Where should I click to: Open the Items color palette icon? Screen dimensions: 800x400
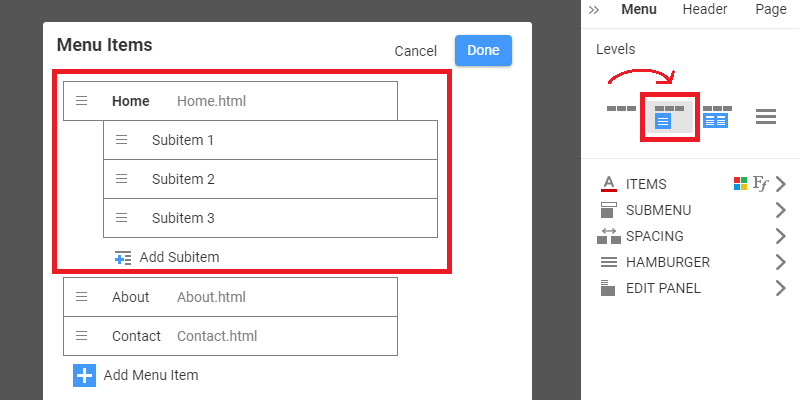(x=740, y=184)
